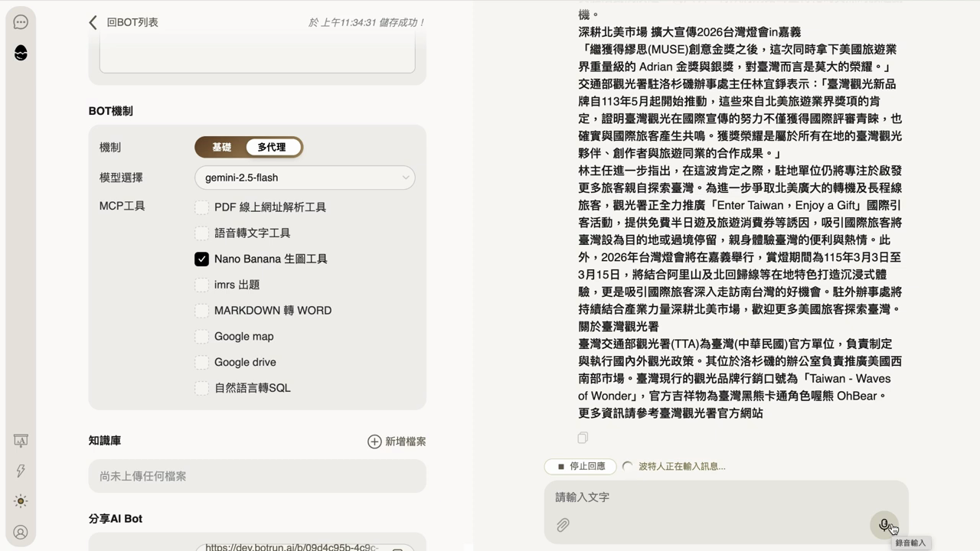Click the 請輸入文字 message input field

[x=726, y=497]
